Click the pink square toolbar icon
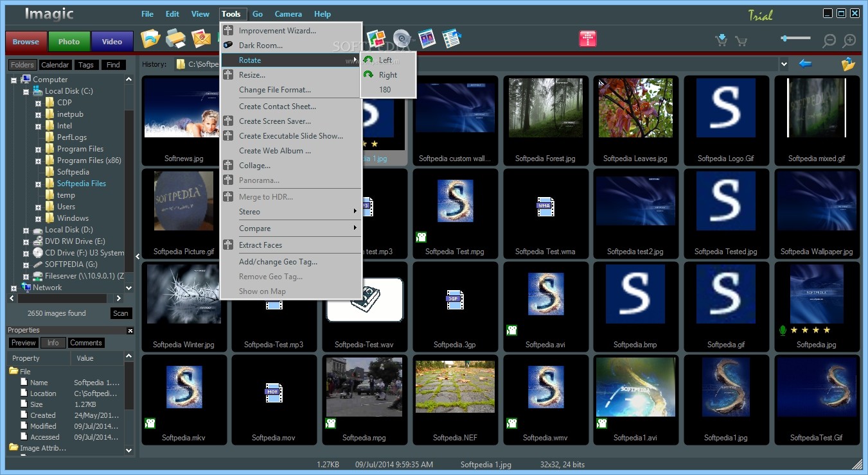 (587, 39)
